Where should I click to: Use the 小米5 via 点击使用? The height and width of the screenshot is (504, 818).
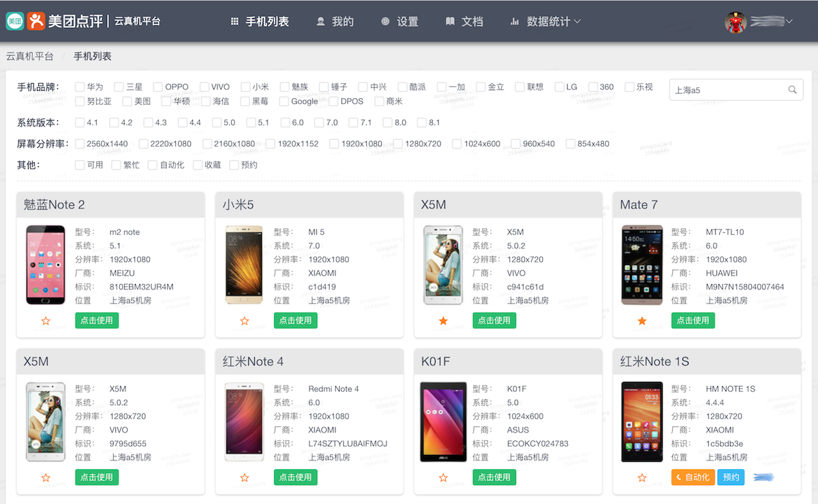pyautogui.click(x=296, y=321)
